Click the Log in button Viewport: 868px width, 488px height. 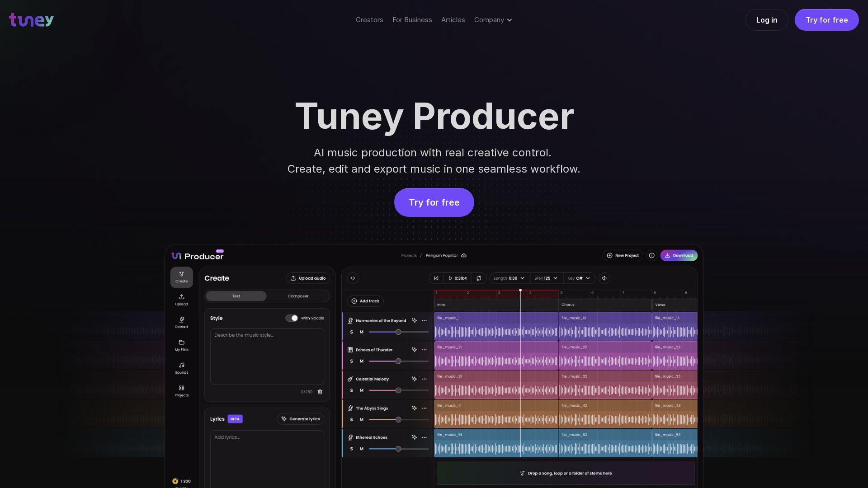[x=766, y=20]
